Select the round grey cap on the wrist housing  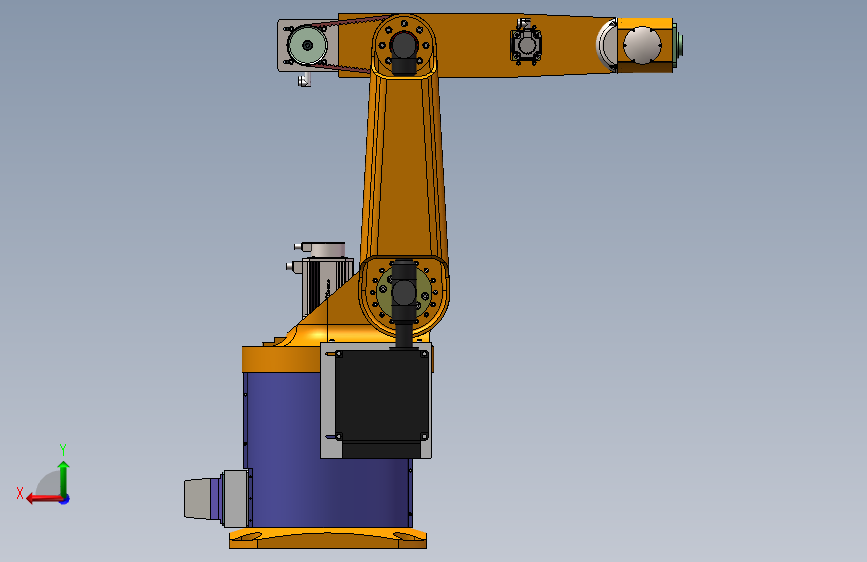[642, 45]
